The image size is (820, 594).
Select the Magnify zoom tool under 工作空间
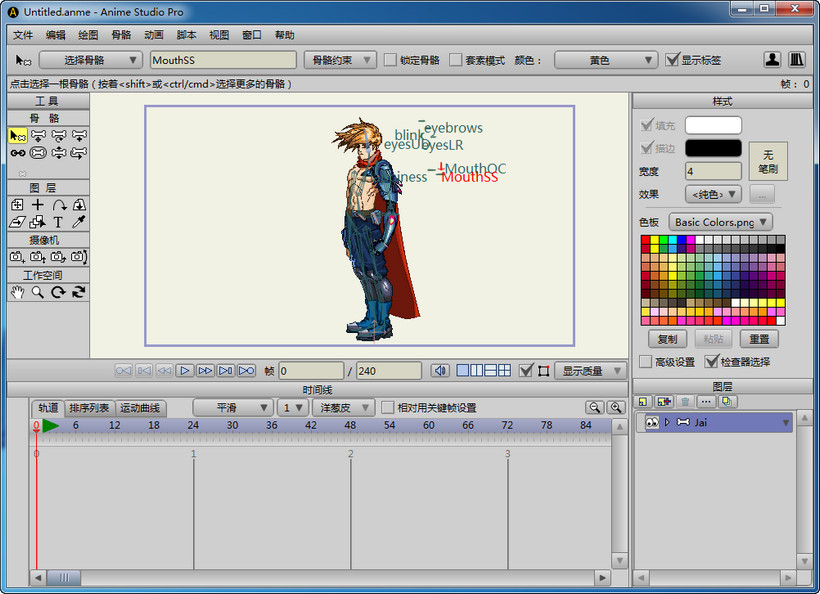click(x=37, y=291)
